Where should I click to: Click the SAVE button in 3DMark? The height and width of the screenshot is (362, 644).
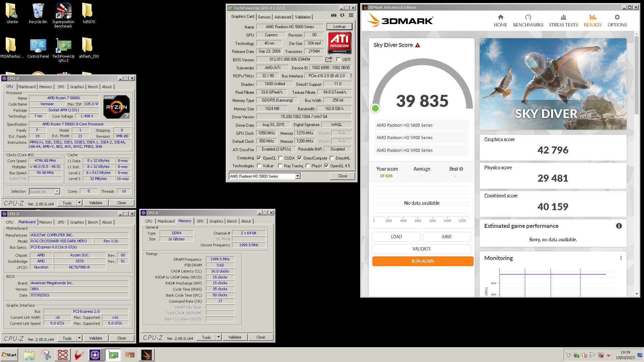pos(447,237)
